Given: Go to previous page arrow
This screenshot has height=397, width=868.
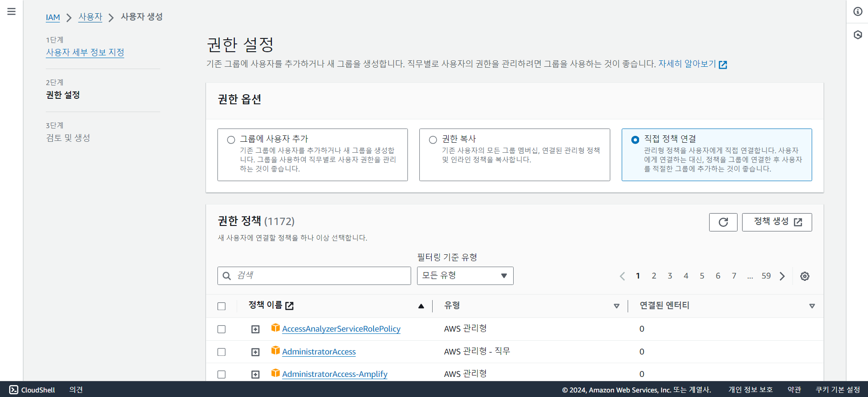Looking at the screenshot, I should click(622, 276).
